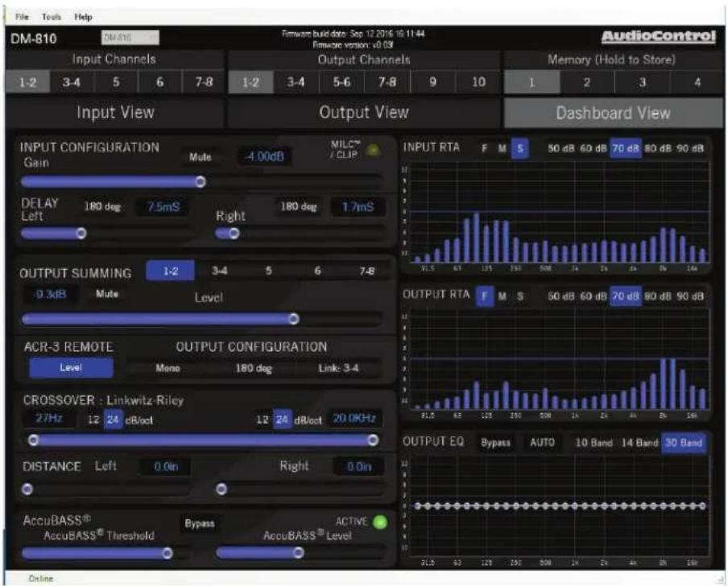Image resolution: width=728 pixels, height=586 pixels.
Task: Select Output Channels 1-2
Action: 250,82
